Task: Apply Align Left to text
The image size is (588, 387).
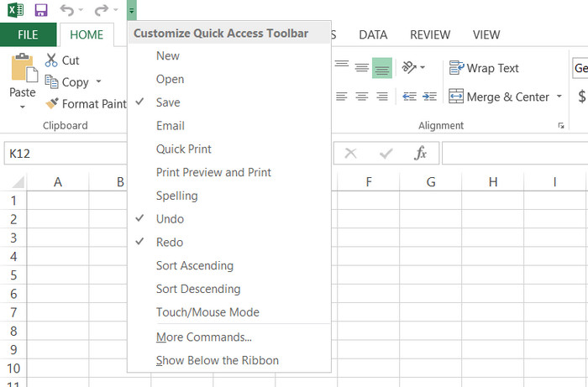Action: click(342, 97)
